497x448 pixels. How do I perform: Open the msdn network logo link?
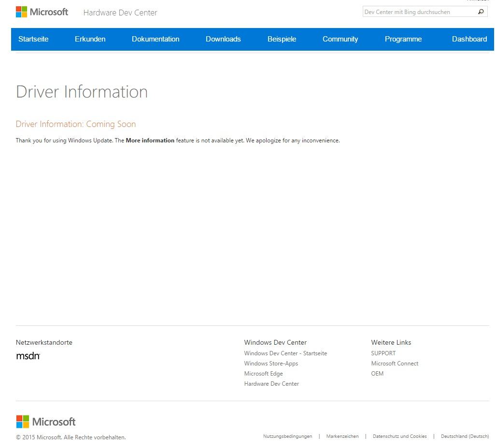[x=28, y=356]
